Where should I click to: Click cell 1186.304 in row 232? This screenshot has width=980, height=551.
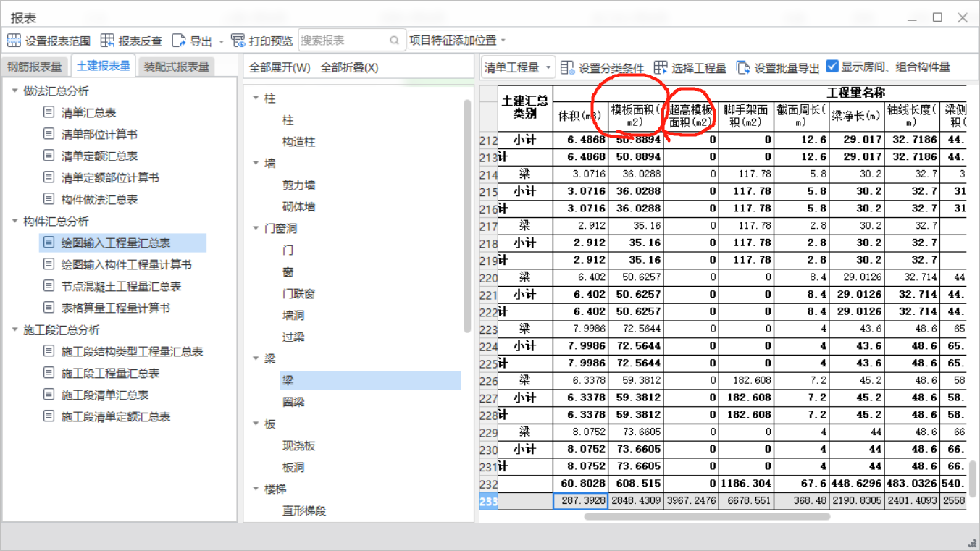point(746,484)
